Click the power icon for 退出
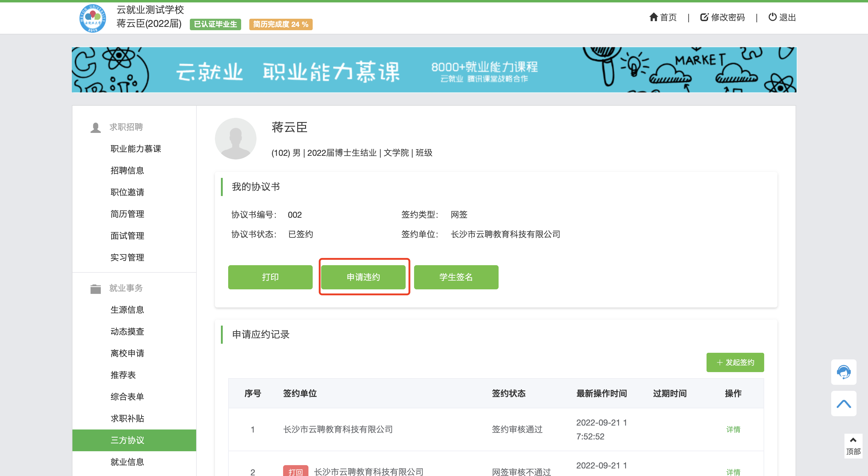 772,17
